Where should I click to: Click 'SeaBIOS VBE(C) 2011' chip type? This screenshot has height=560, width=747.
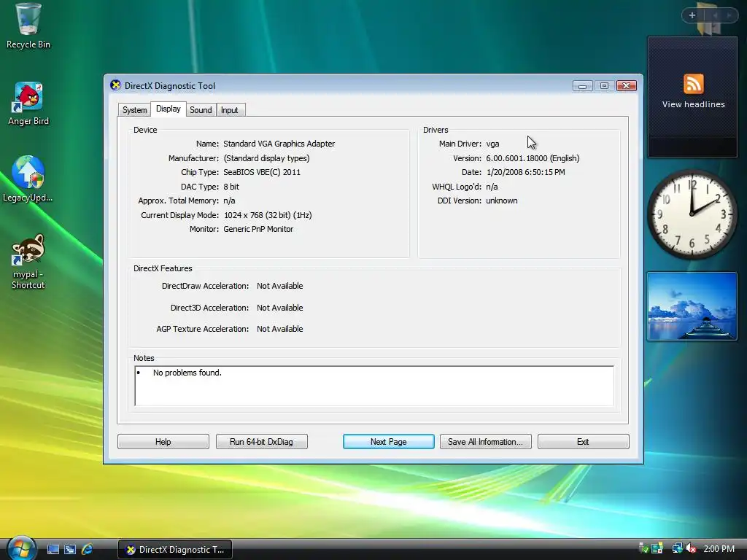point(262,172)
